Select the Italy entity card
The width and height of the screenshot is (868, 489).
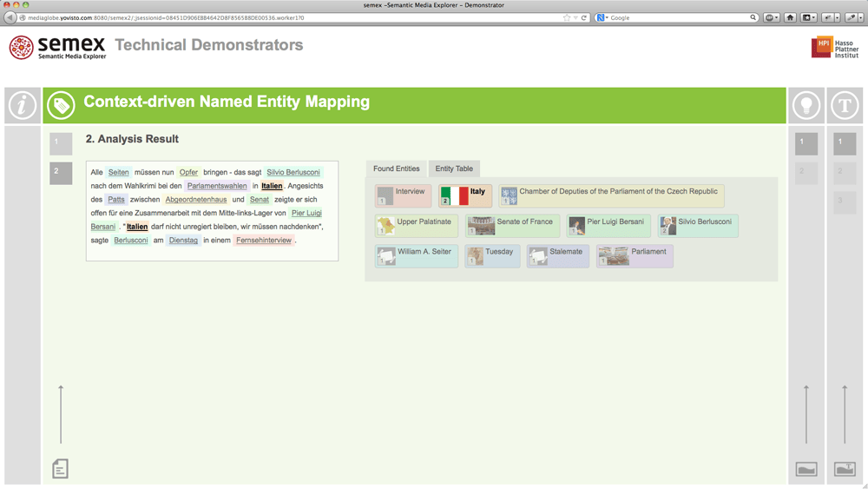pos(464,195)
